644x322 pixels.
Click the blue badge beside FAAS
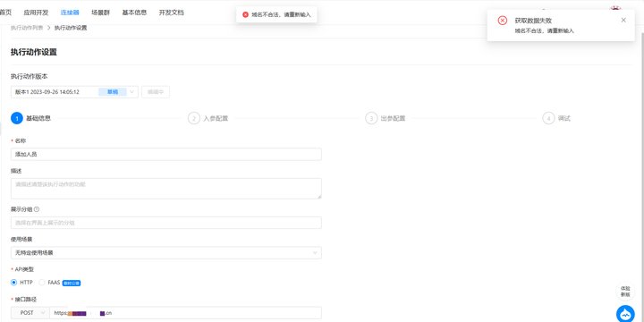(x=71, y=283)
